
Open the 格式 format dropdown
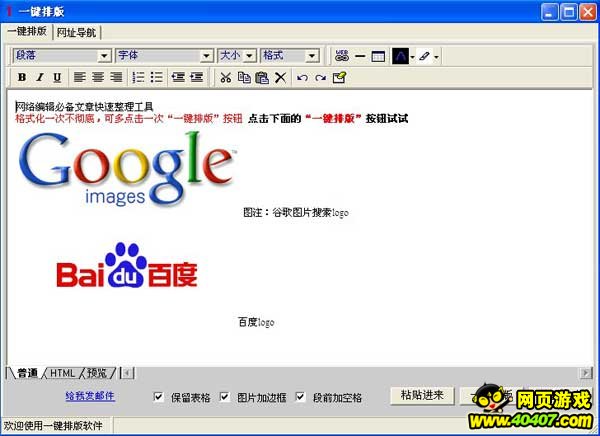pyautogui.click(x=312, y=56)
